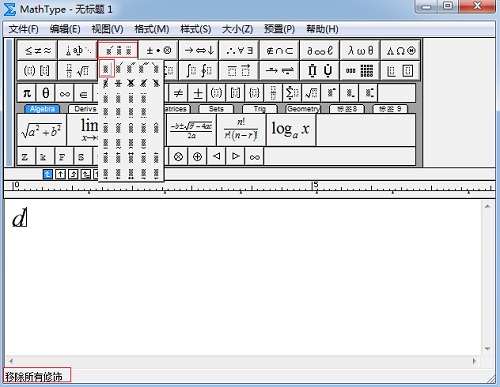Switch to the Trig tab
Screen dimensions: 500x387
click(x=260, y=109)
